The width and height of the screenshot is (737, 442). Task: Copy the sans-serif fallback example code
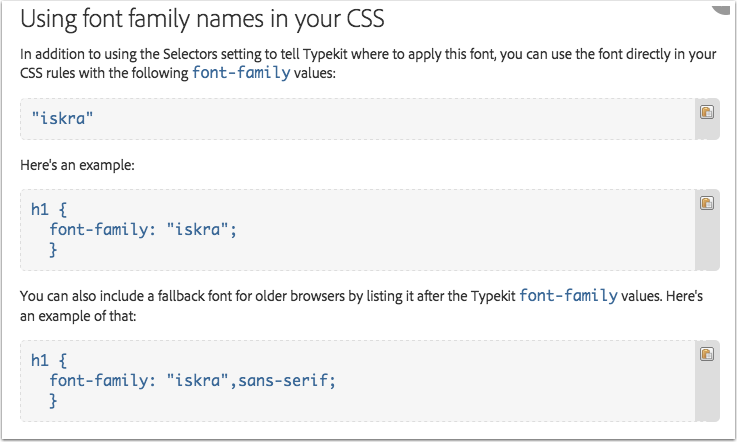706,354
